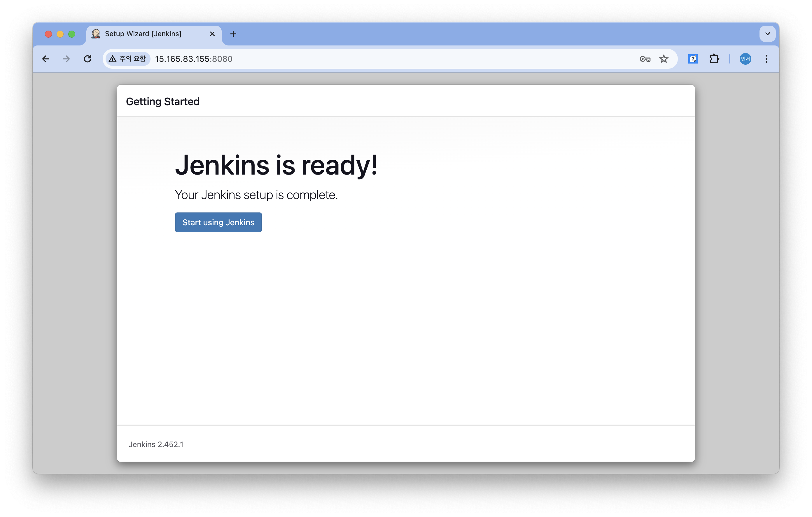Screen dimensions: 812x517
Task: Click the Start using Jenkins button
Action: pyautogui.click(x=218, y=222)
